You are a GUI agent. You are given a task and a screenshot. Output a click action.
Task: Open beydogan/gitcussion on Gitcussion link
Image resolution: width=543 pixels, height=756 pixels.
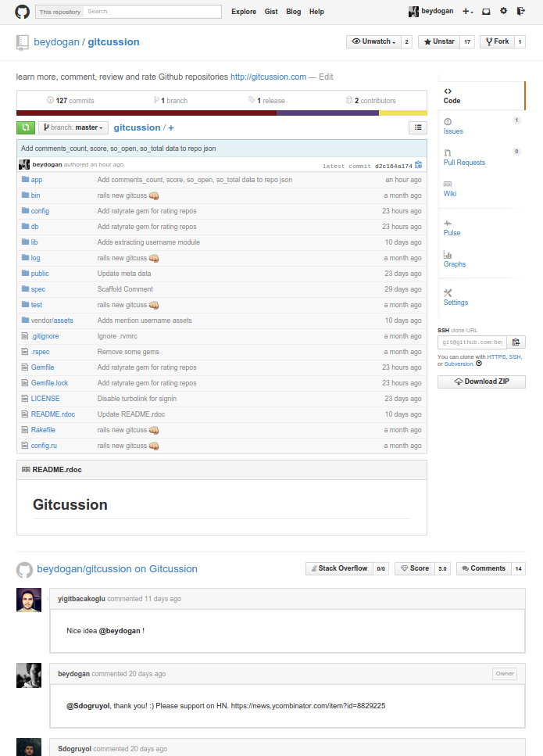[x=117, y=569]
